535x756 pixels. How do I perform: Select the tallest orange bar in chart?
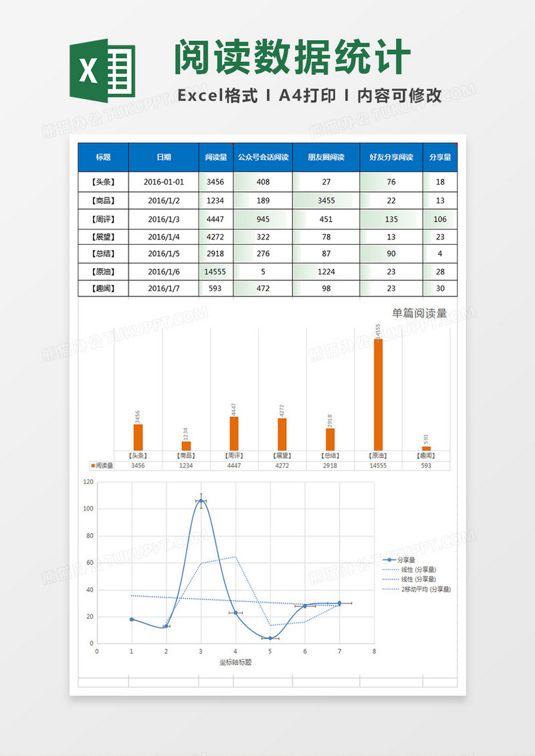379,395
